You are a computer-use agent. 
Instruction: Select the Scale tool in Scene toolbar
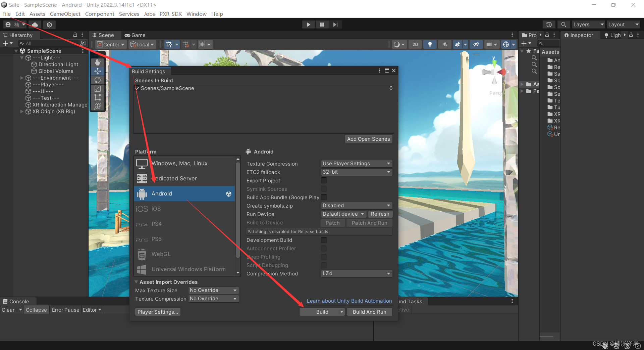coord(98,89)
